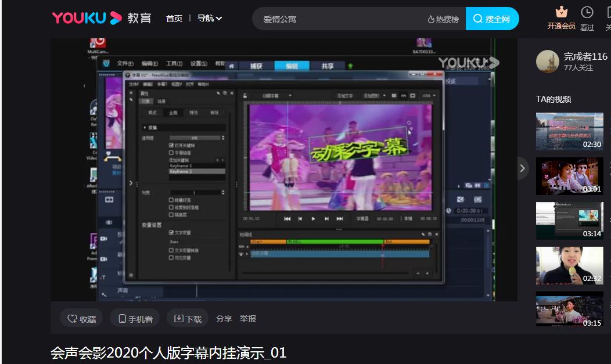Select Keyframe 1 in the keyframe list
This screenshot has height=364, width=611.
pyautogui.click(x=197, y=166)
